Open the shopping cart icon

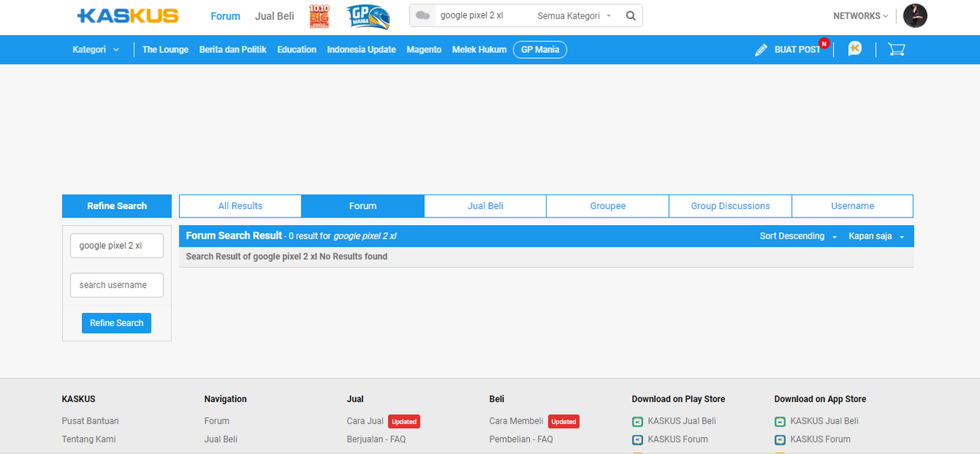pos(896,49)
